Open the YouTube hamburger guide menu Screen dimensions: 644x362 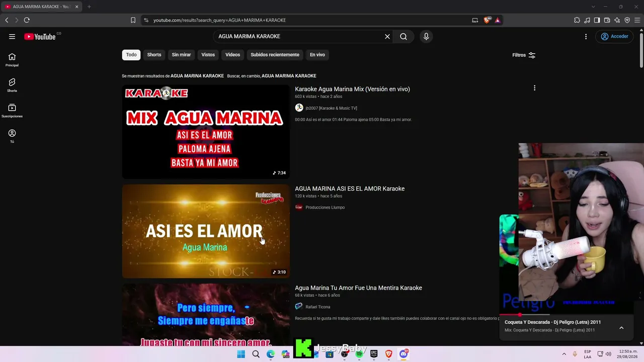coord(12,36)
